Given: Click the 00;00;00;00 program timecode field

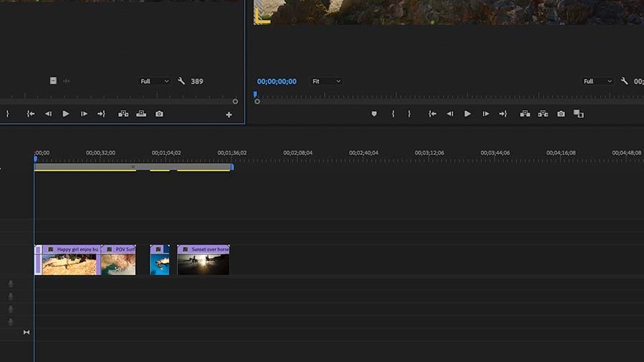Looking at the screenshot, I should pyautogui.click(x=277, y=82).
